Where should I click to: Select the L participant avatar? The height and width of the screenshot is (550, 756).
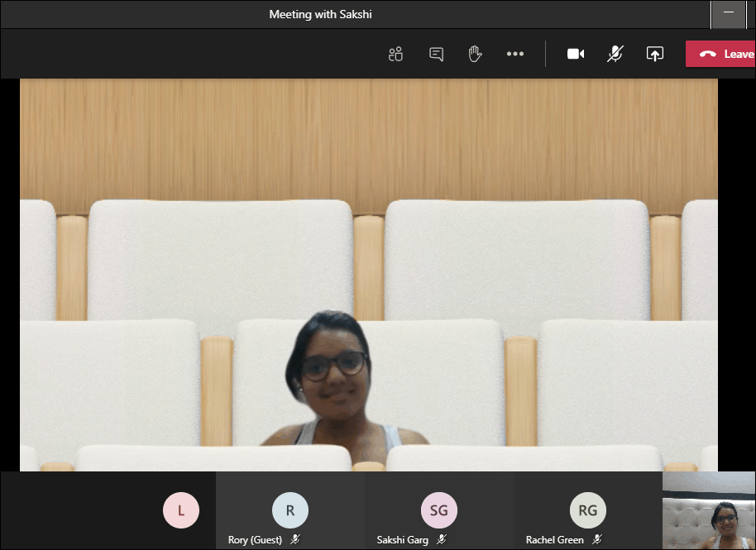[x=181, y=510]
